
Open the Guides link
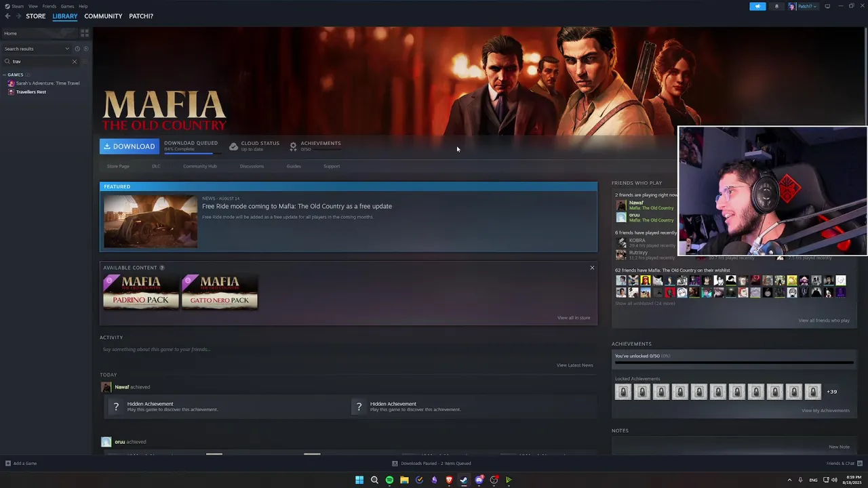pos(294,166)
